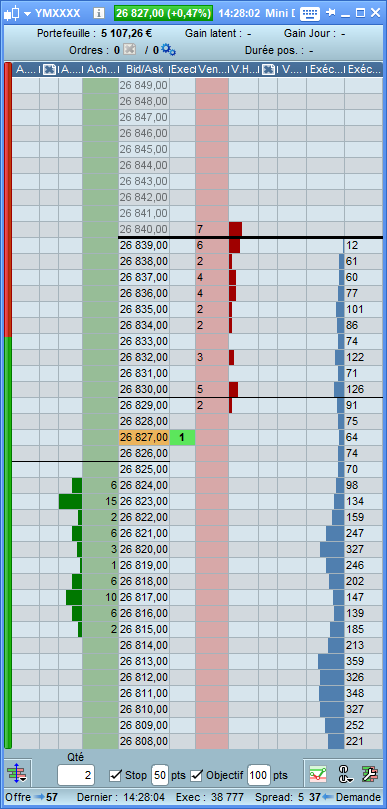Open automatic orders gear settings
The width and height of the screenshot is (387, 809).
point(168,50)
